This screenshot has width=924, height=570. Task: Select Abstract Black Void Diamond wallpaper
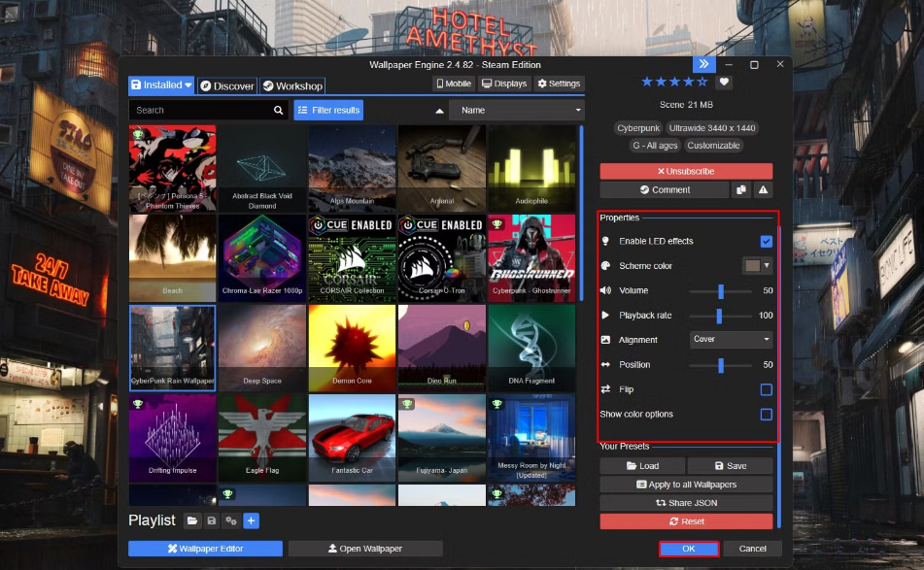262,168
